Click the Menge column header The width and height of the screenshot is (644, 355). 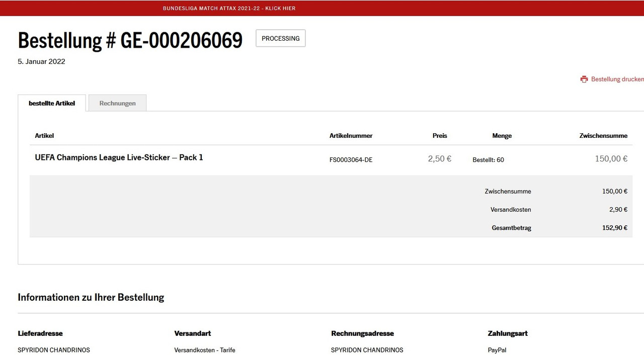502,136
